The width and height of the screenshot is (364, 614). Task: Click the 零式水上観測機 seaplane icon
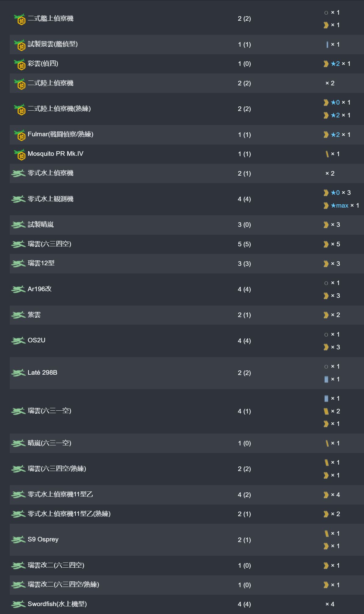(x=18, y=199)
